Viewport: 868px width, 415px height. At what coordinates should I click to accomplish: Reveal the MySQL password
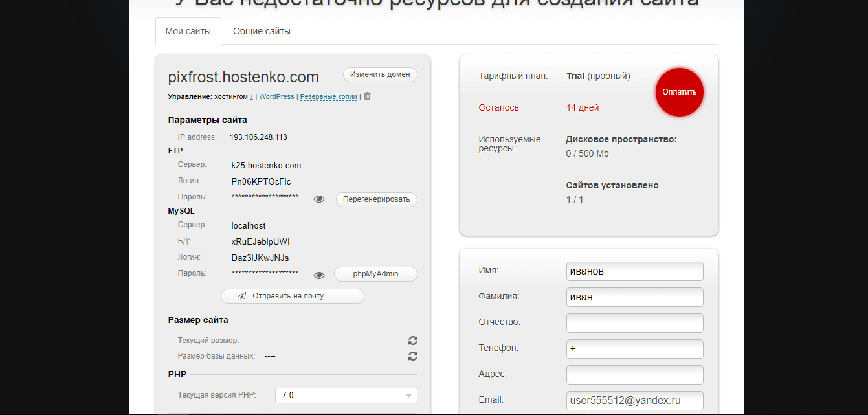[319, 275]
